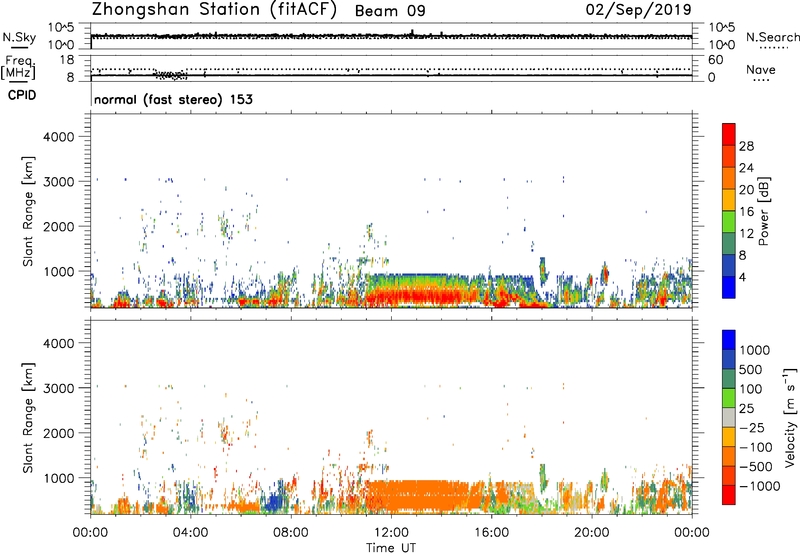Click the 'Velocity [m s-1]' colorbar label

click(790, 417)
